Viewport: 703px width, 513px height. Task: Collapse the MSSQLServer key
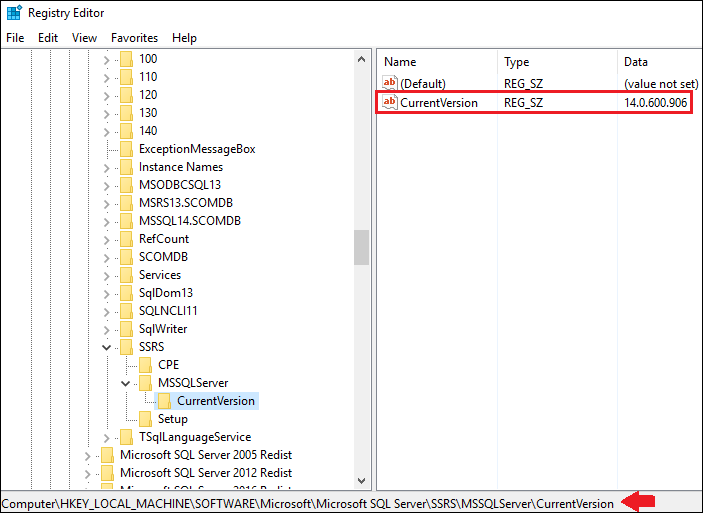[126, 383]
